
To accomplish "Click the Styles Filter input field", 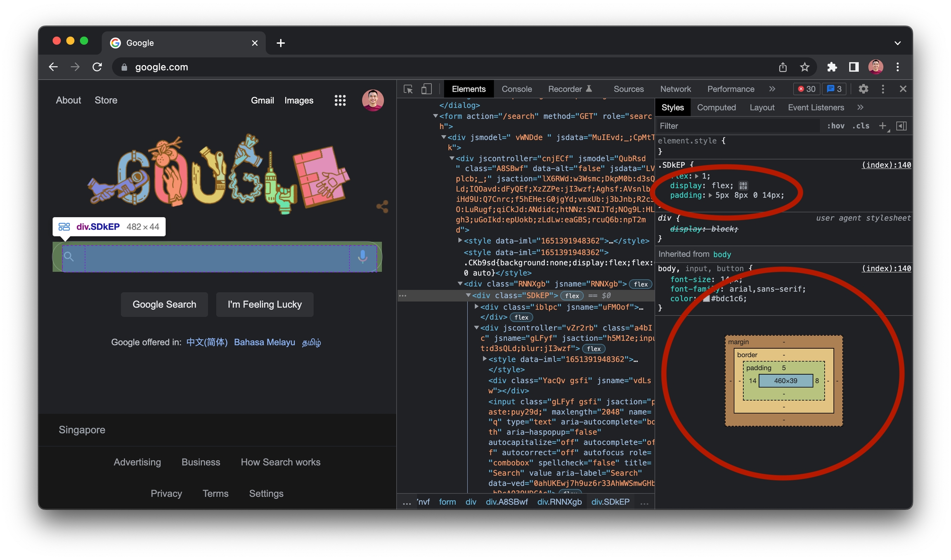I will 738,126.
